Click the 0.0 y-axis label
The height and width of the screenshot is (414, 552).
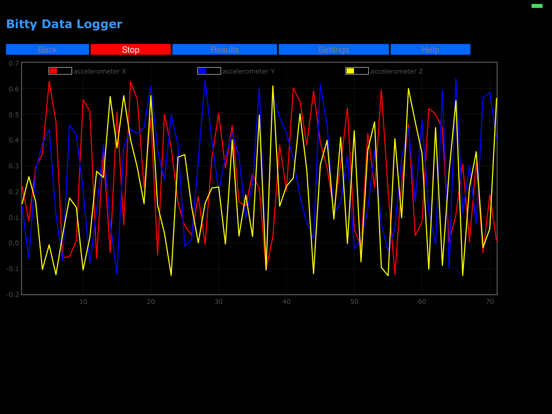click(14, 243)
